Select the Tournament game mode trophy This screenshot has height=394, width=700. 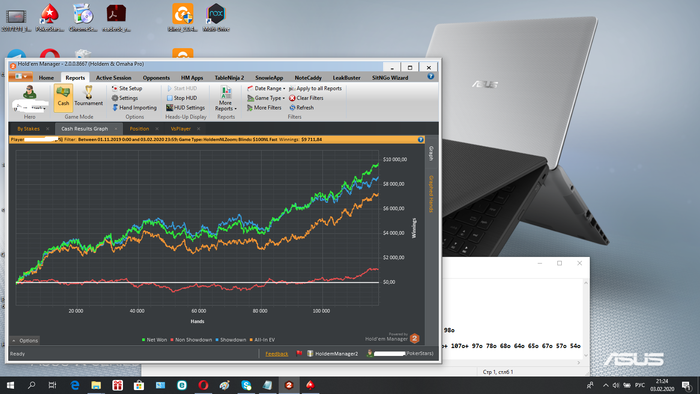point(88,96)
